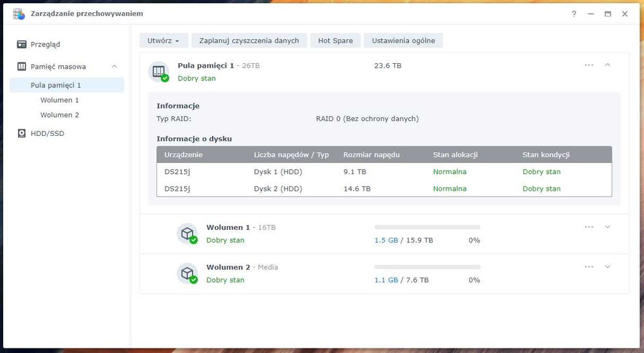
Task: Click the Stan kondycji column header
Action: coord(546,155)
